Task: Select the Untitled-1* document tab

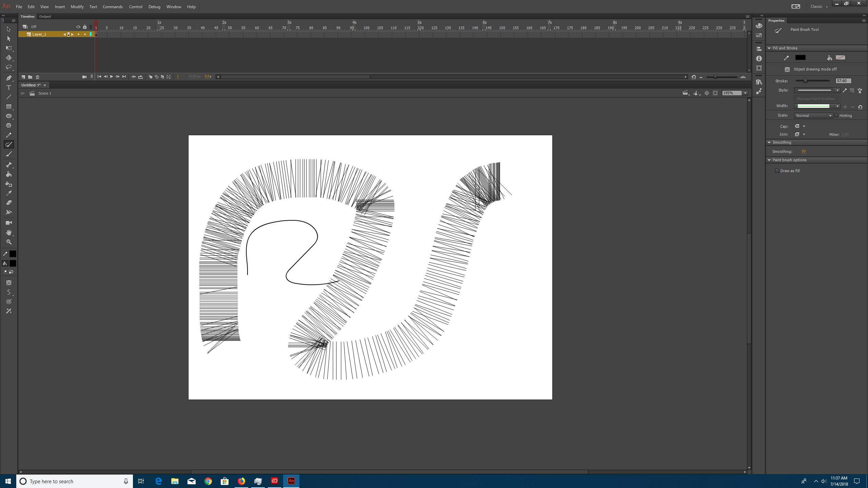Action: (x=31, y=85)
